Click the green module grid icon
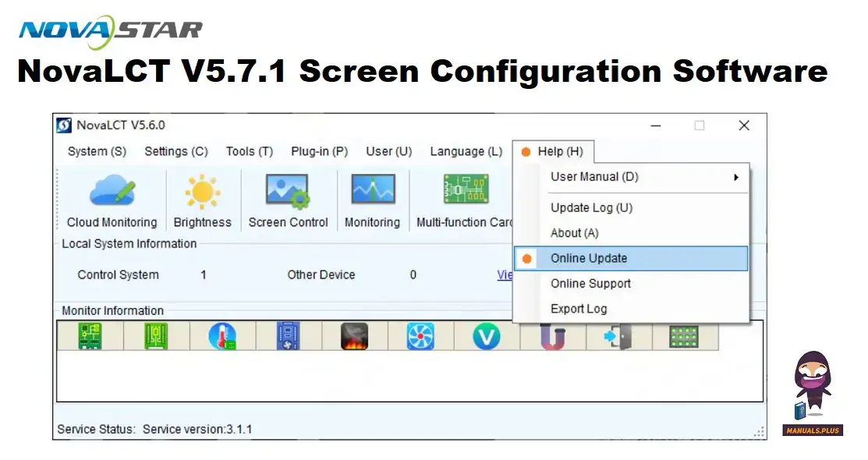The height and width of the screenshot is (460, 868). tap(684, 337)
